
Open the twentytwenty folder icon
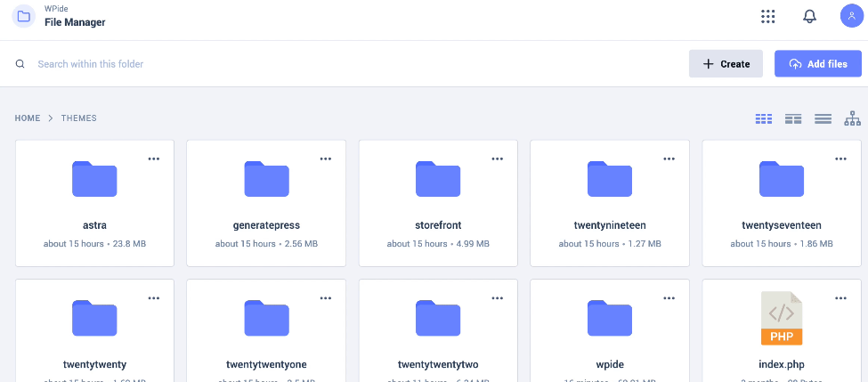click(x=94, y=318)
